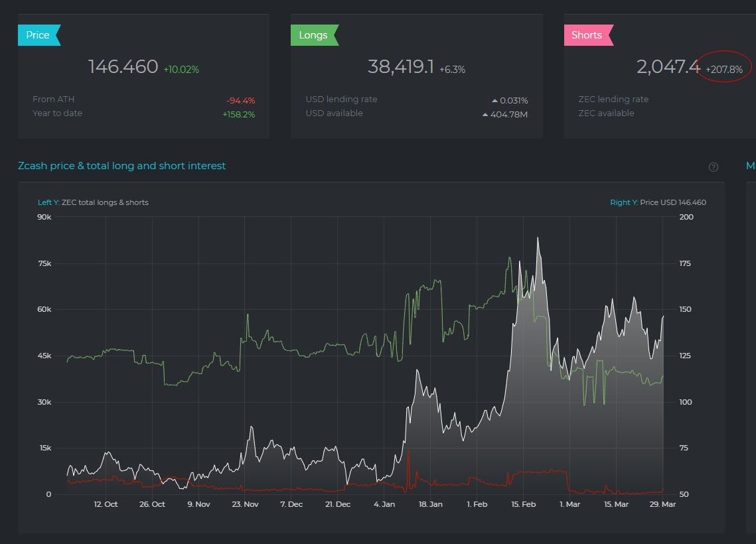Viewport: 756px width, 544px height.
Task: Click the help question mark icon above chart
Action: (x=714, y=167)
